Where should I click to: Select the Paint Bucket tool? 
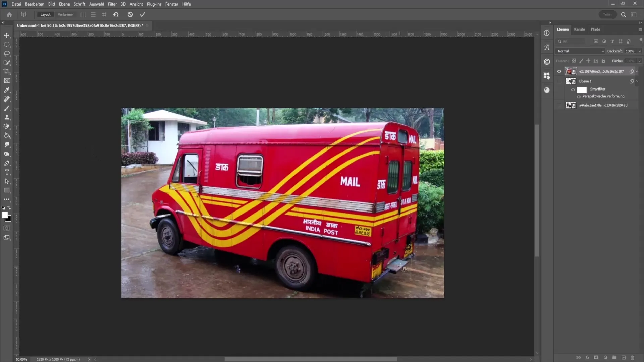pos(7,136)
